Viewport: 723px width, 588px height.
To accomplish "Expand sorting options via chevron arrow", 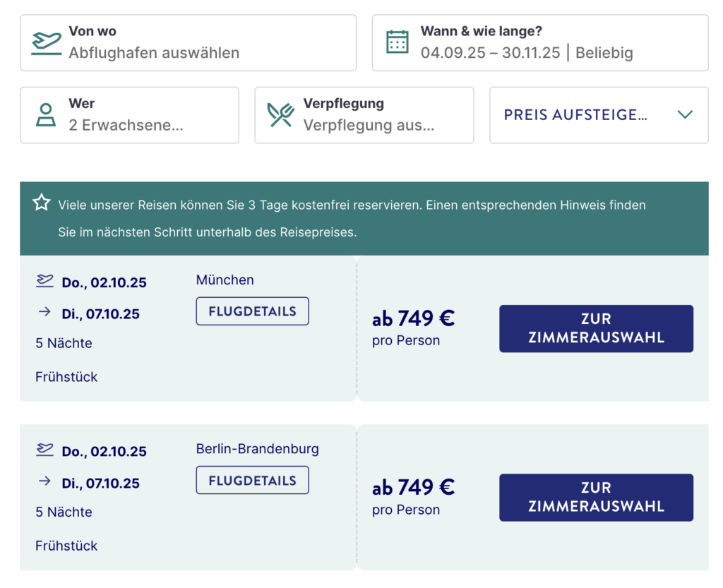I will pos(685,114).
